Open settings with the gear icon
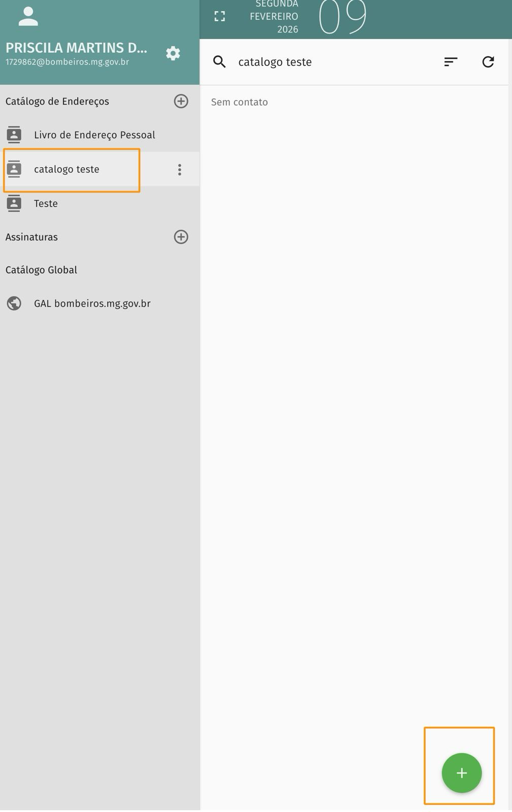The height and width of the screenshot is (812, 512). tap(173, 53)
